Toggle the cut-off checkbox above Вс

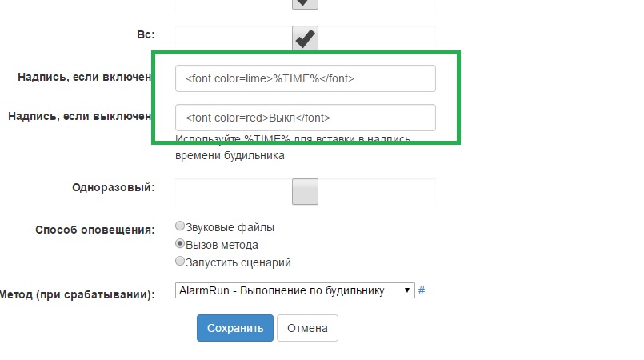coord(305,3)
